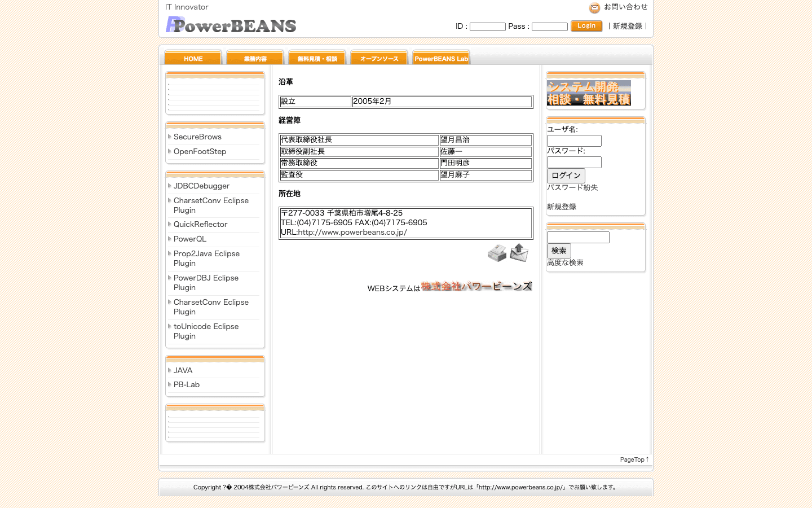Open the HOME tab
Image resolution: width=812 pixels, height=508 pixels.
tap(193, 58)
